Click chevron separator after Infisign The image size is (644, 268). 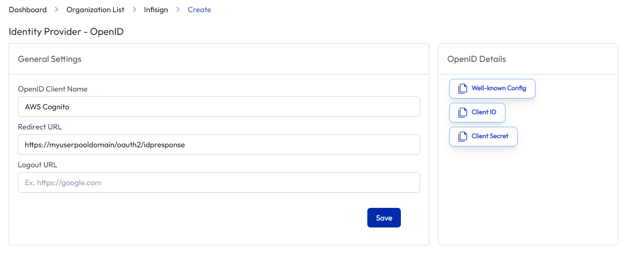coord(178,10)
